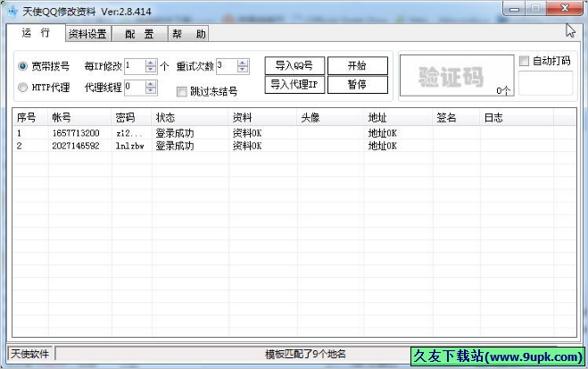Click the 天使软件 status bar panel
Image resolution: width=588 pixels, height=369 pixels.
(30, 354)
